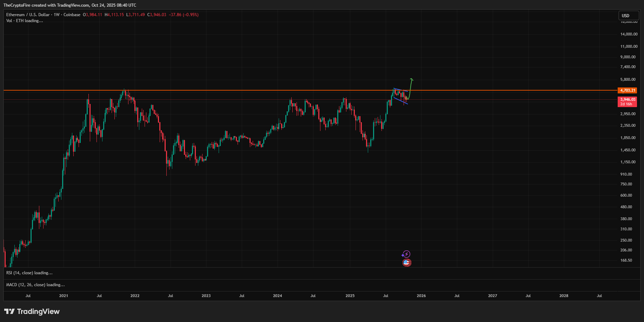This screenshot has width=644, height=322.
Task: Click the high value H4,113.15
Action: pos(114,15)
